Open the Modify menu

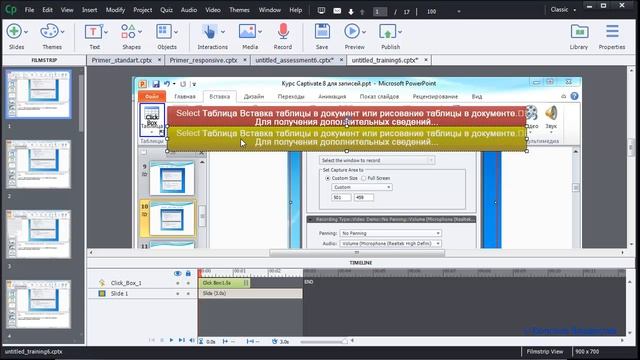[x=115, y=10]
